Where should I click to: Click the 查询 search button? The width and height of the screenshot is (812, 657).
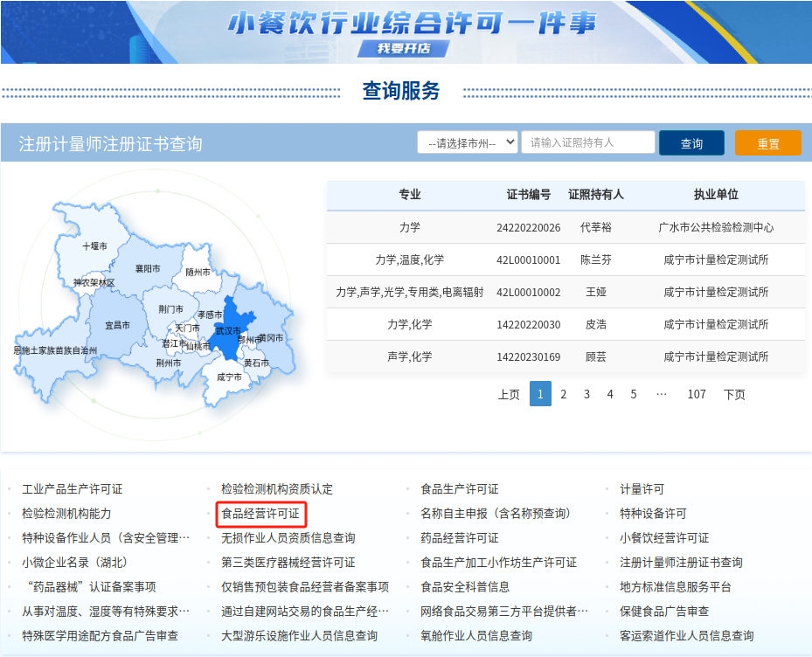(x=691, y=143)
